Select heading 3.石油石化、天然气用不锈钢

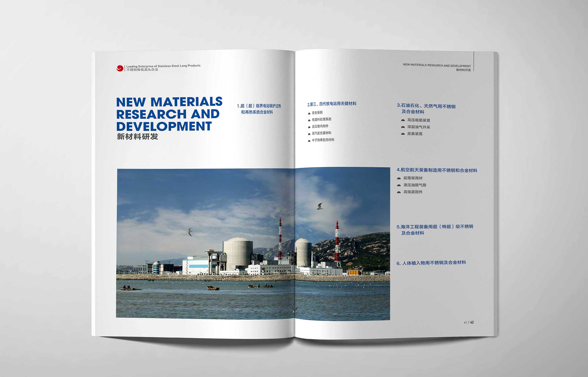point(426,106)
